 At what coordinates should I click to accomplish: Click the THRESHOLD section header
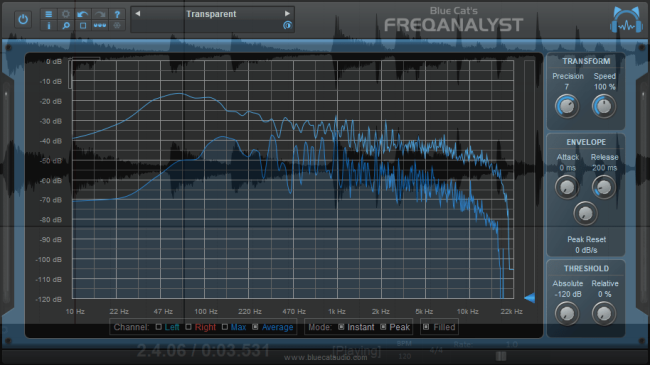[x=586, y=269]
